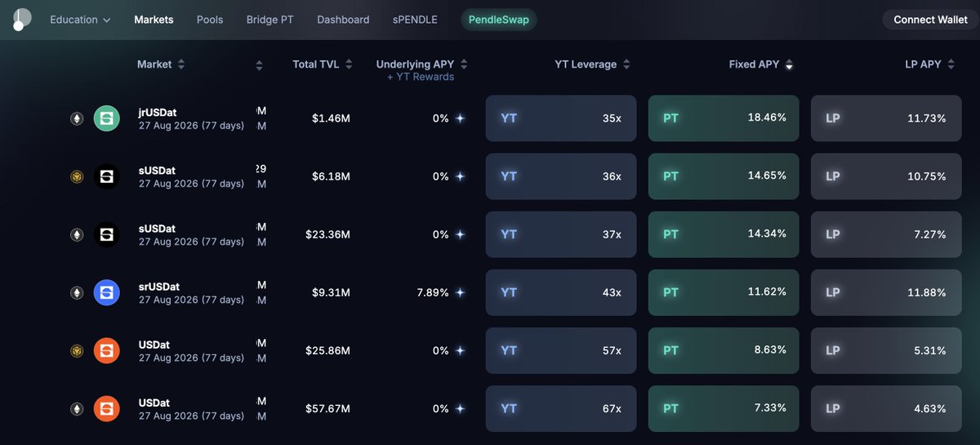Click sparkle icon in jrUSDat row
The height and width of the screenshot is (445, 980).
[461, 118]
